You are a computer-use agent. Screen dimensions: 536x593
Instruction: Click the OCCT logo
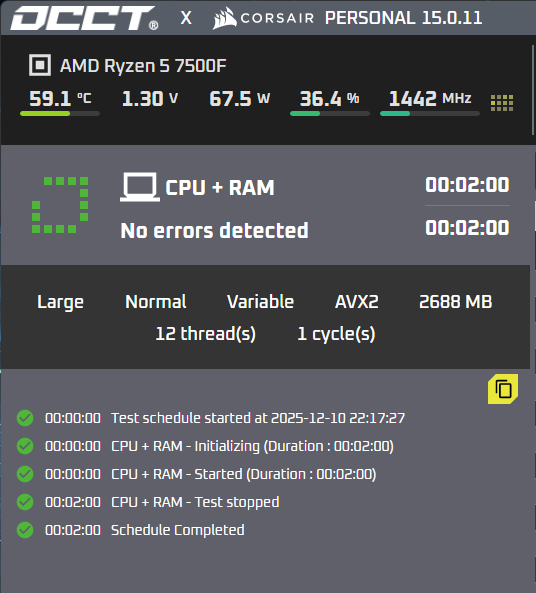pos(84,18)
